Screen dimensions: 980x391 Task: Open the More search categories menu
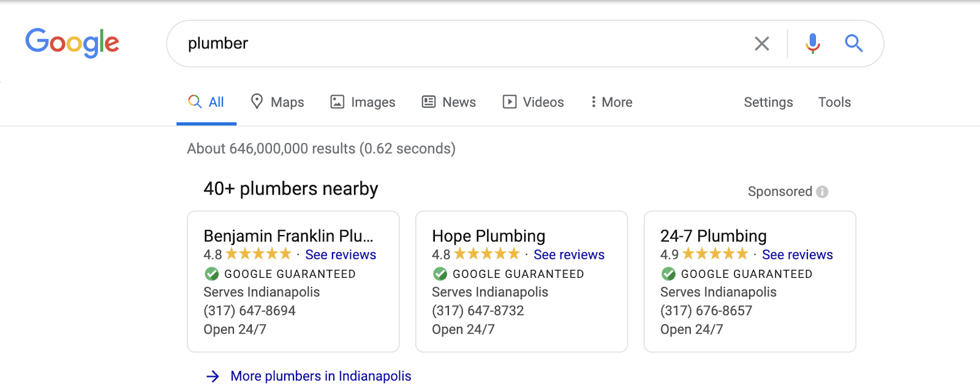pyautogui.click(x=611, y=102)
